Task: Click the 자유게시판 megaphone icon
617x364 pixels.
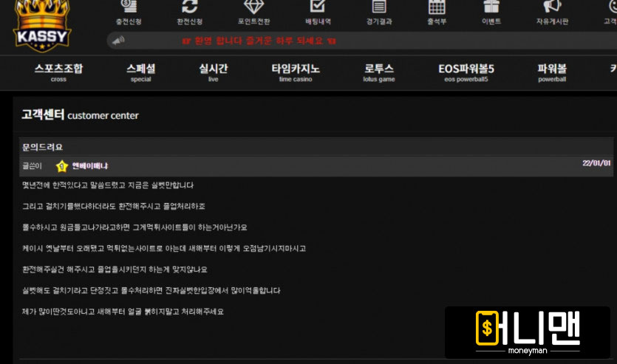Action: click(x=552, y=7)
